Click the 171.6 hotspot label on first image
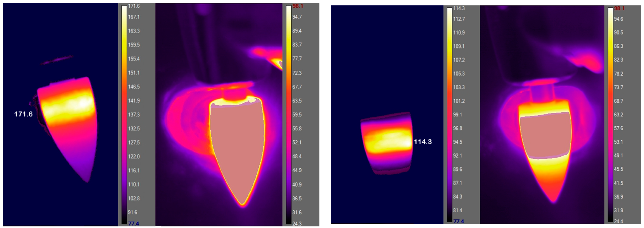Viewport: 644px width, 228px height. (23, 114)
